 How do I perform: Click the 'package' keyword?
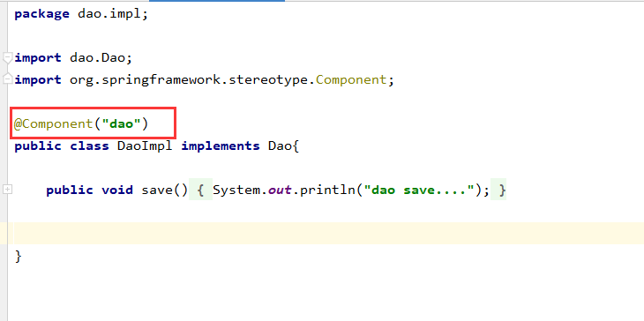41,14
